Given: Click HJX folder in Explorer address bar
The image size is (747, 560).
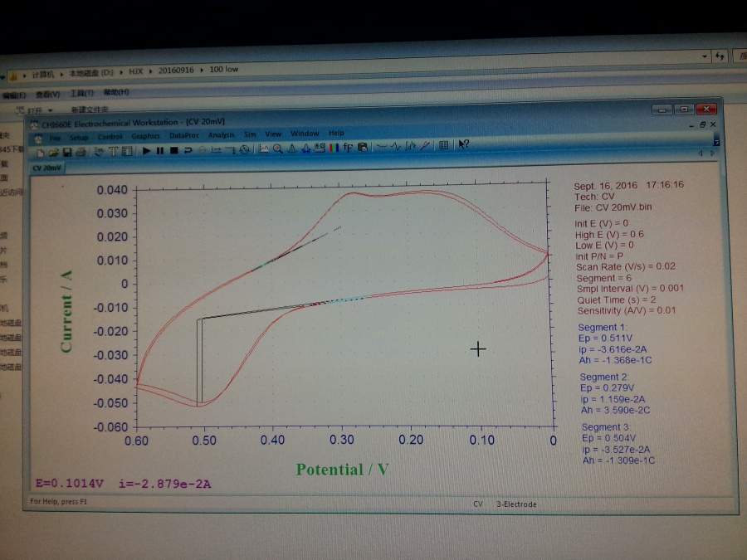Looking at the screenshot, I should [136, 71].
